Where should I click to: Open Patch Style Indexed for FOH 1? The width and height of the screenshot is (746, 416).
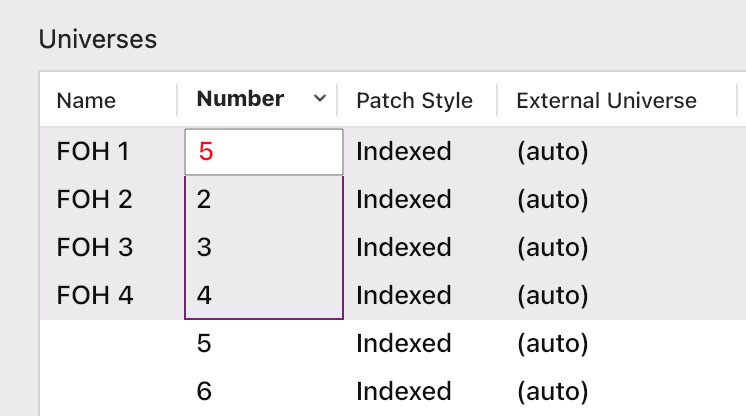(404, 152)
